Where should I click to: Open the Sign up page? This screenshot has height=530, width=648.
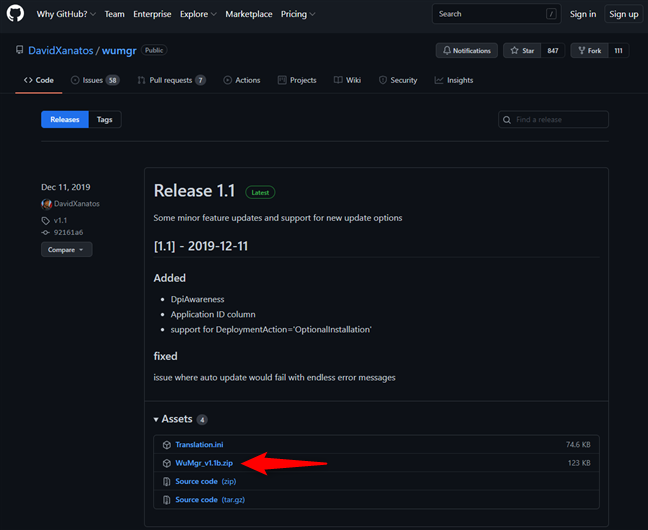coord(623,14)
